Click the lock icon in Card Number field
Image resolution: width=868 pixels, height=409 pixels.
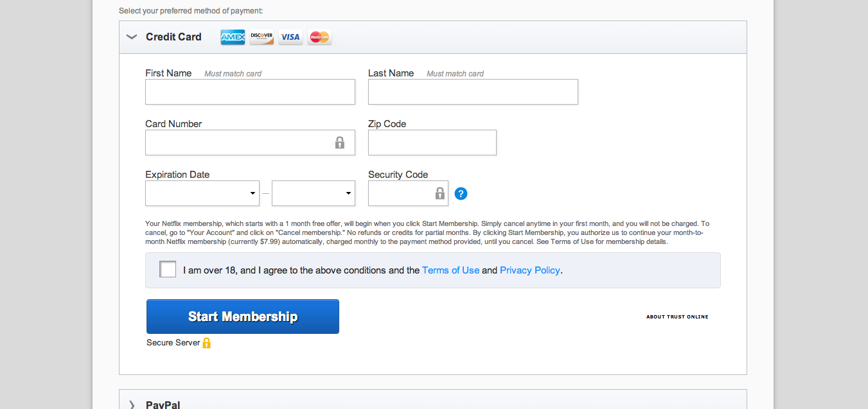point(340,143)
